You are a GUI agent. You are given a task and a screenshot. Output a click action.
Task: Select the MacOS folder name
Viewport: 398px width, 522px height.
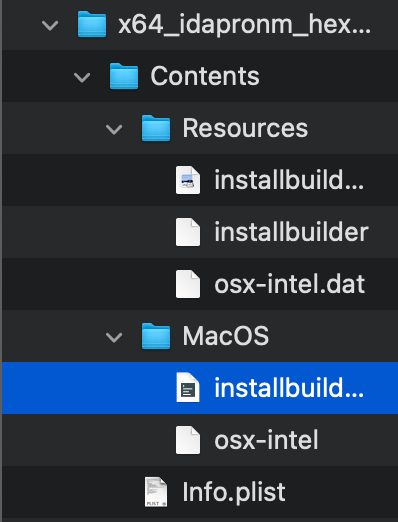[x=226, y=336]
